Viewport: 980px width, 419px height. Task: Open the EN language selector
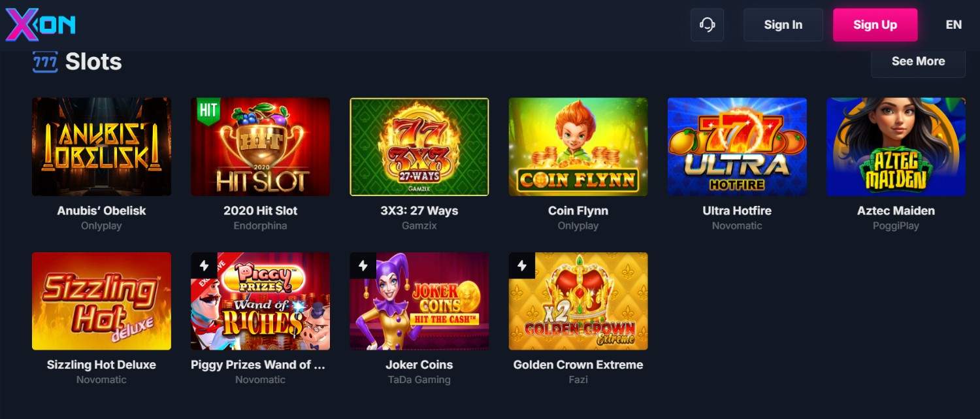click(953, 25)
